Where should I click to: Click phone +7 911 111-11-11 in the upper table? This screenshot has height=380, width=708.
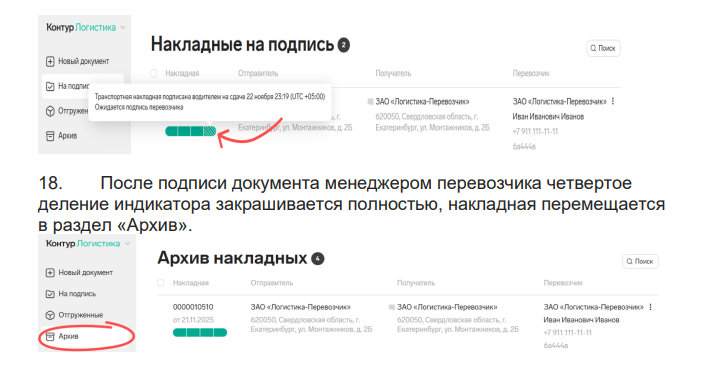pos(535,131)
